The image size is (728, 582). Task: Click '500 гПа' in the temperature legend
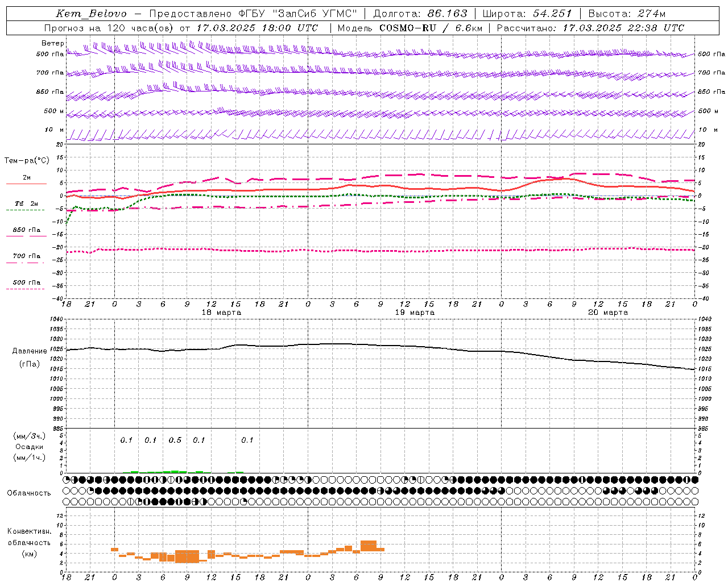coord(27,282)
